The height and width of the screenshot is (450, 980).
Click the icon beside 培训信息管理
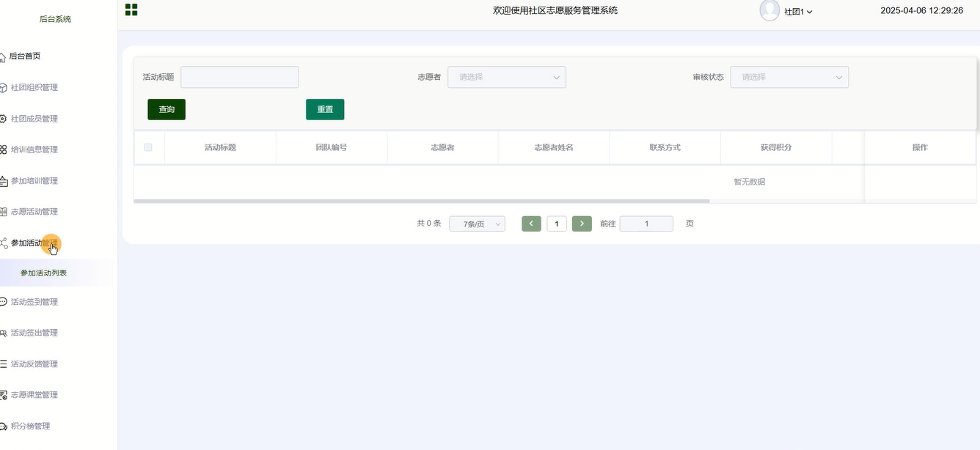[3, 150]
